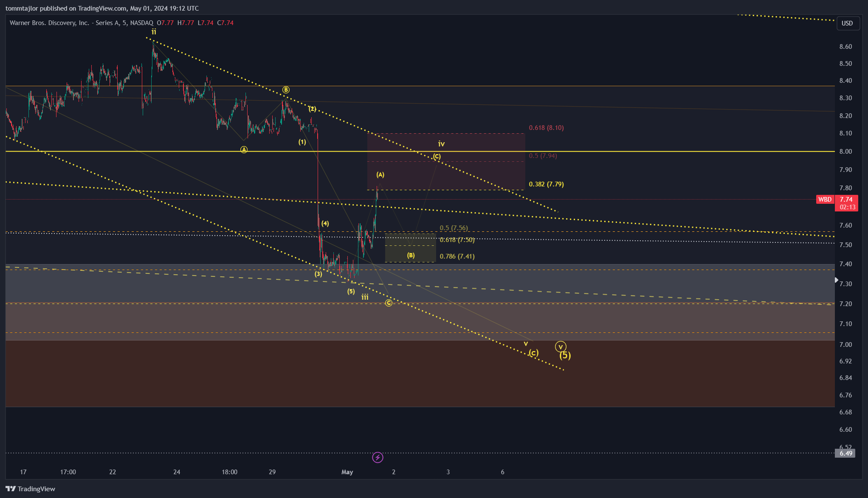
Task: Select the circled A wave label
Action: point(244,149)
